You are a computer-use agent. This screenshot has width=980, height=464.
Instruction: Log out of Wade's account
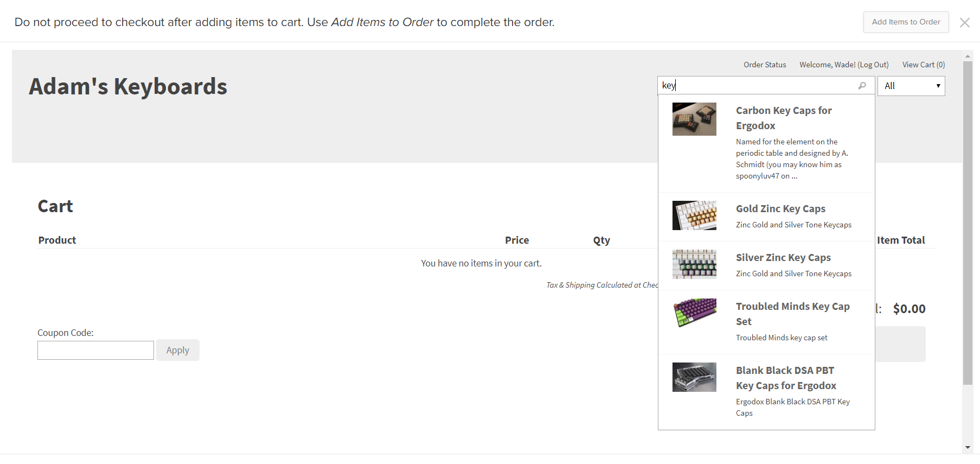point(873,65)
